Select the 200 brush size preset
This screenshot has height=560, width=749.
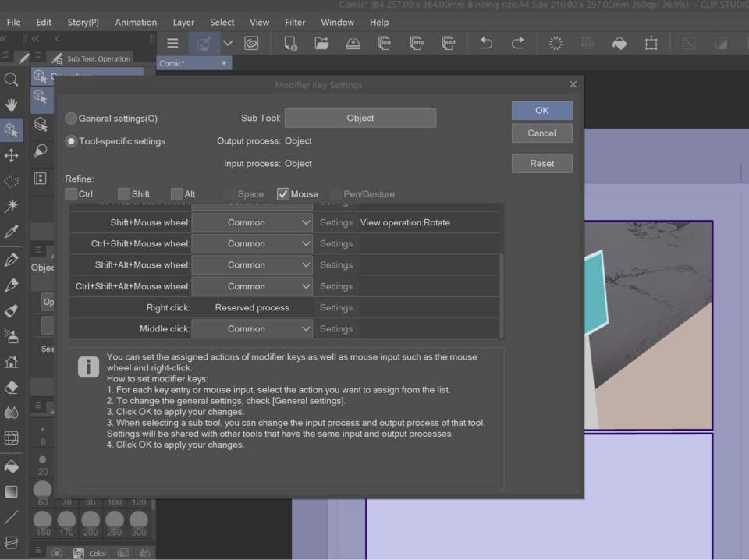click(x=91, y=523)
